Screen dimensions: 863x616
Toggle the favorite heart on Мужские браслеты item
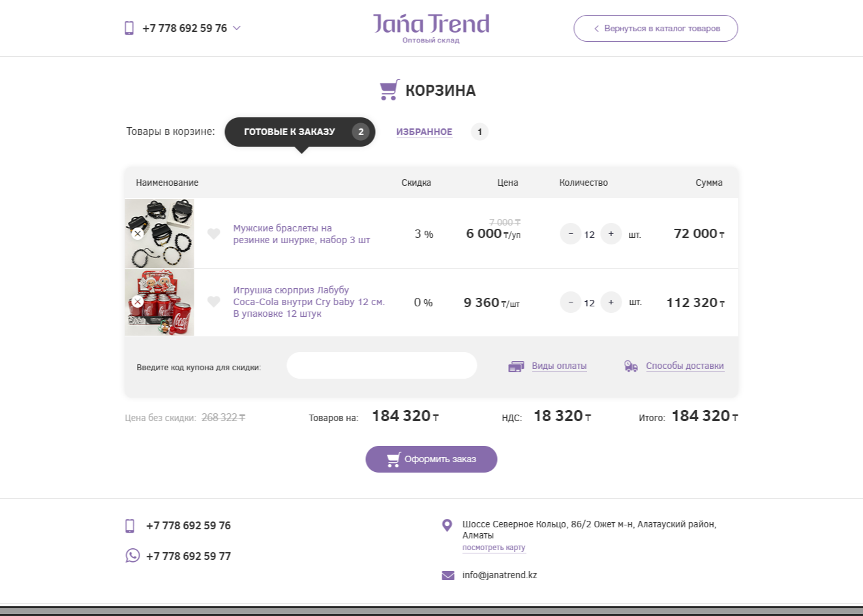click(x=214, y=233)
